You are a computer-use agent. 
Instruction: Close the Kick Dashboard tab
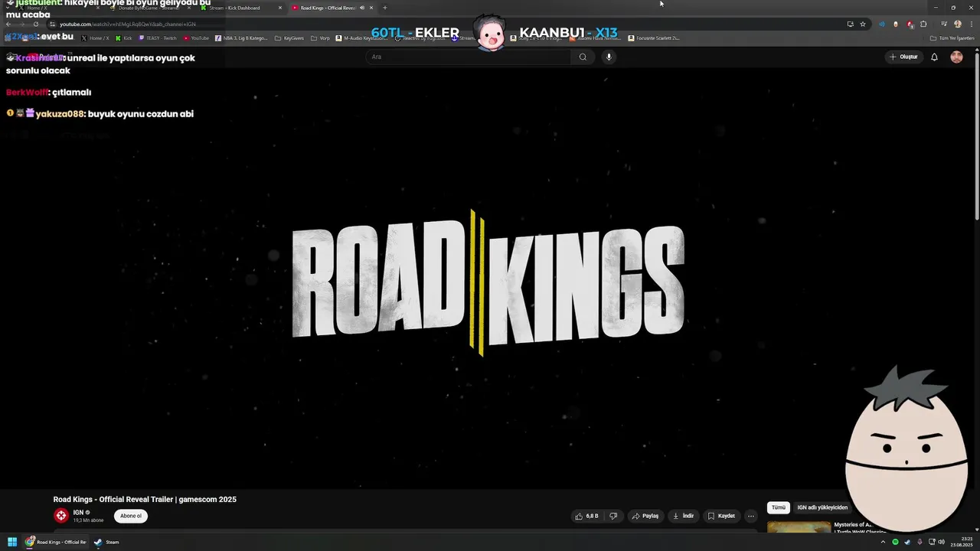pos(280,8)
